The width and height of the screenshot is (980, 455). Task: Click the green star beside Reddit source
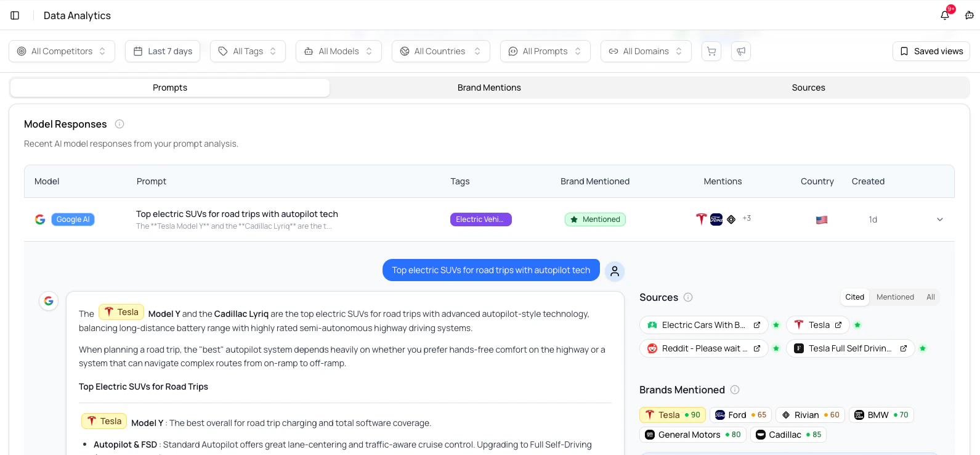point(776,348)
